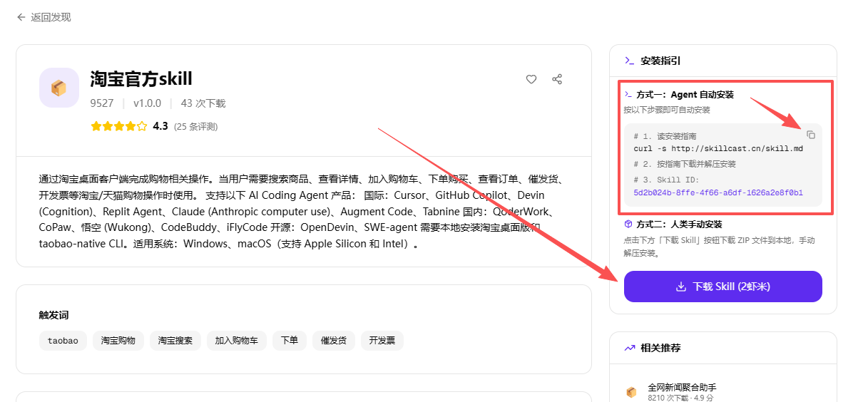The image size is (868, 402).
Task: Click the 淘宝搜索 trigger tag
Action: 175,341
